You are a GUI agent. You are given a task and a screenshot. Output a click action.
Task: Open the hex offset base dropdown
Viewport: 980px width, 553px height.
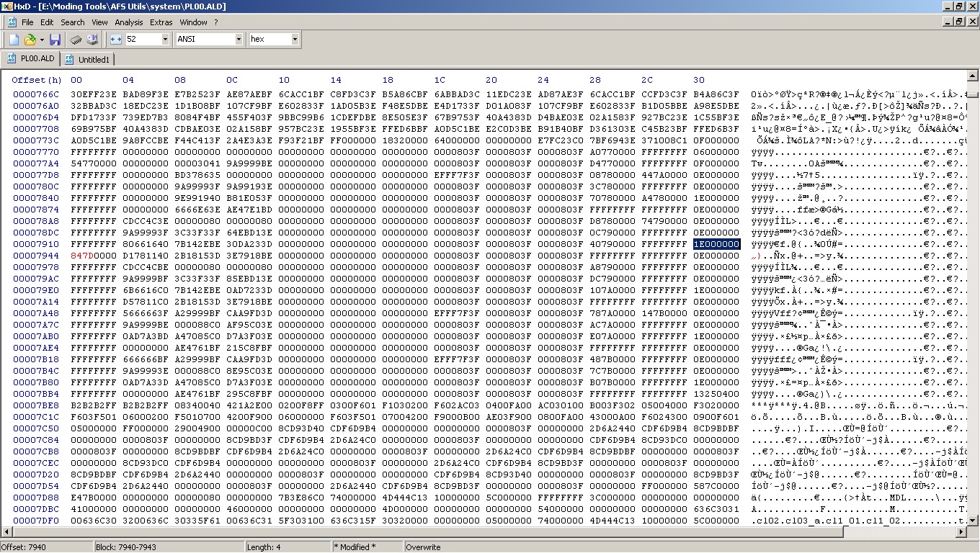point(295,39)
